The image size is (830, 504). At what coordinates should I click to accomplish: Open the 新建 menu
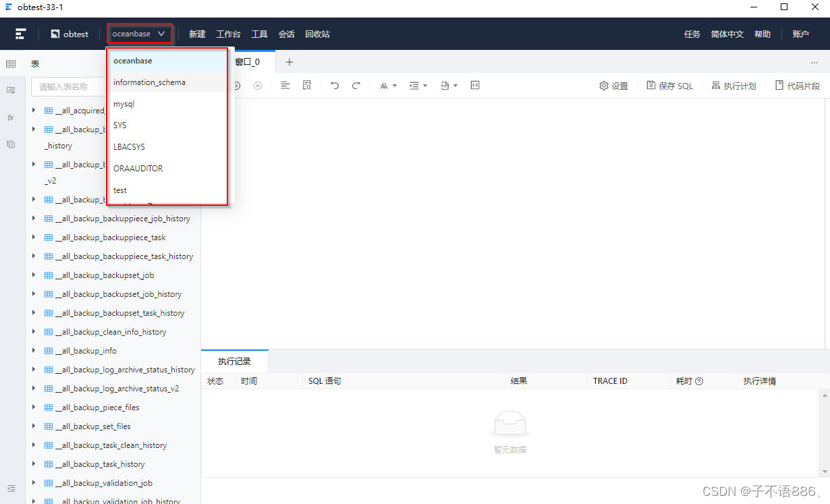pos(197,34)
